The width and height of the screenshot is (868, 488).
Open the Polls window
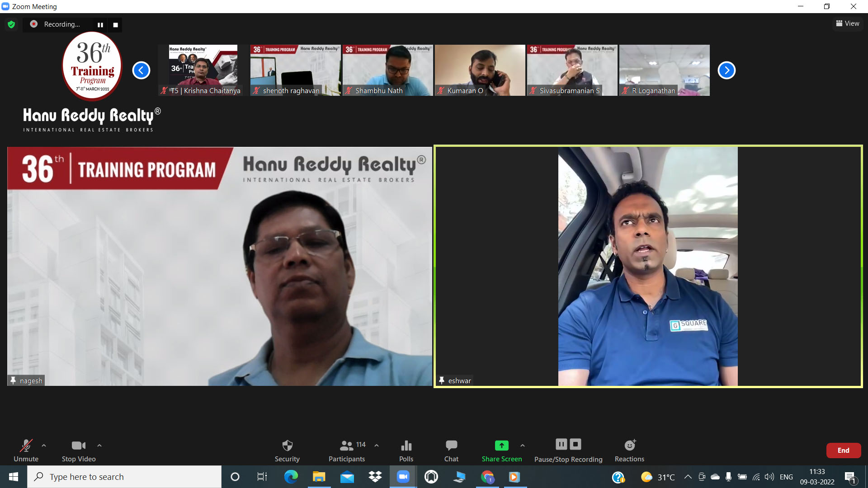click(x=406, y=450)
